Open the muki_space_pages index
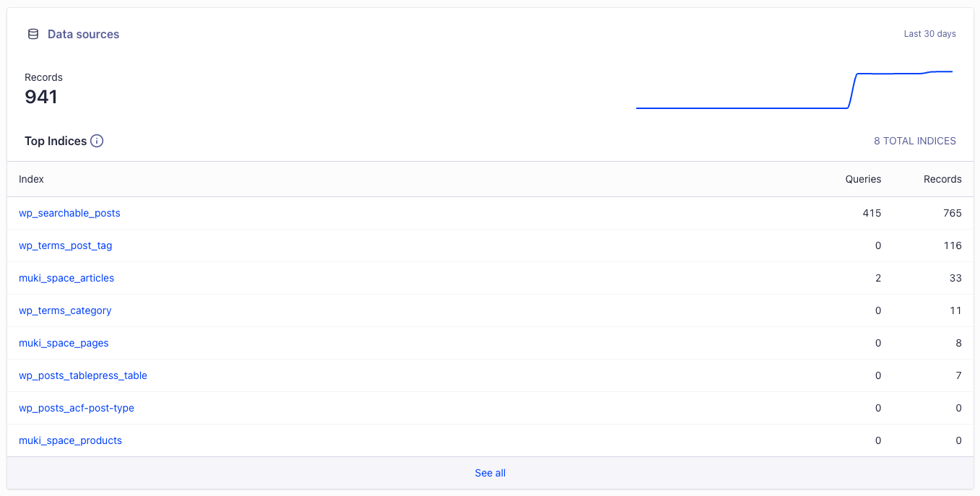The width and height of the screenshot is (980, 496). 64,343
